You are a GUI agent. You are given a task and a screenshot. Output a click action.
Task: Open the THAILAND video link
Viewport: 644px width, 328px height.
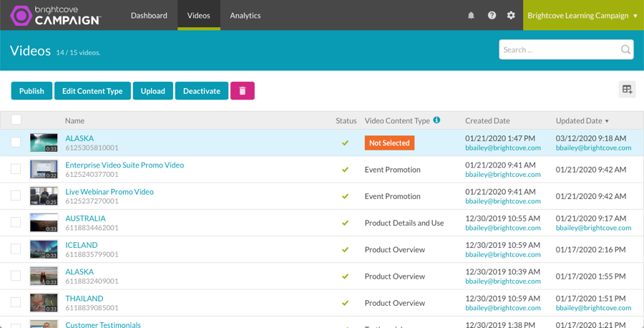click(84, 299)
